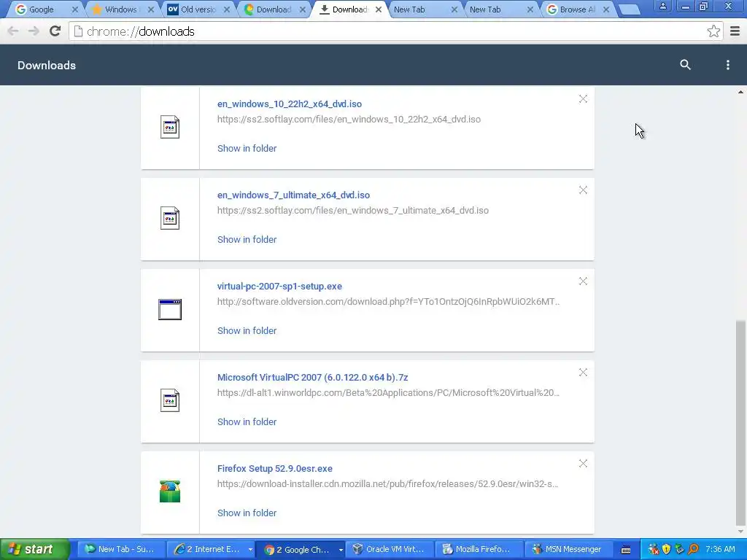Close the Browse All tab
This screenshot has width=747, height=560.
click(606, 9)
